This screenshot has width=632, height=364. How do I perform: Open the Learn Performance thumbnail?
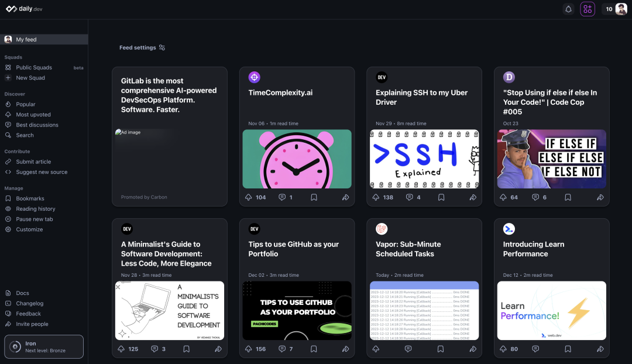[552, 310]
